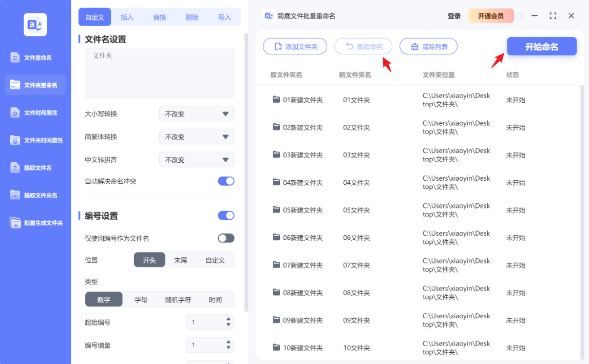Click the 文件时间属性 sidebar icon

tap(15, 112)
